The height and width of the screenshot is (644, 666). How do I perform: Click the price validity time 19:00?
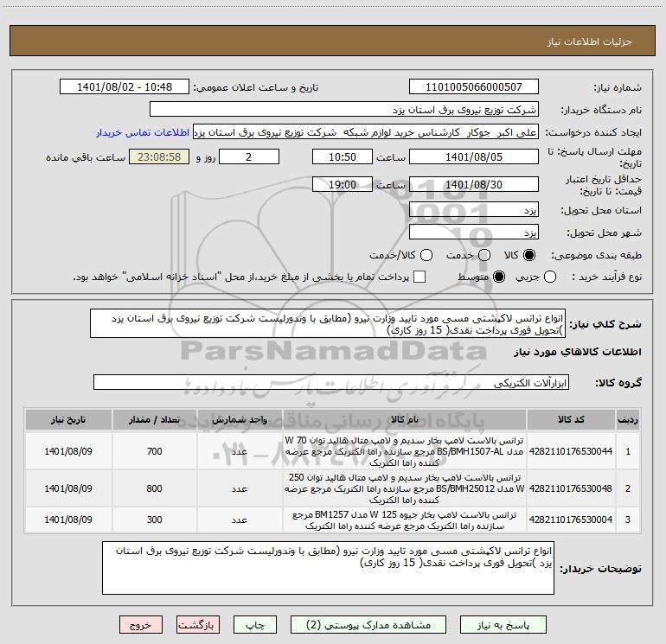pos(343,185)
